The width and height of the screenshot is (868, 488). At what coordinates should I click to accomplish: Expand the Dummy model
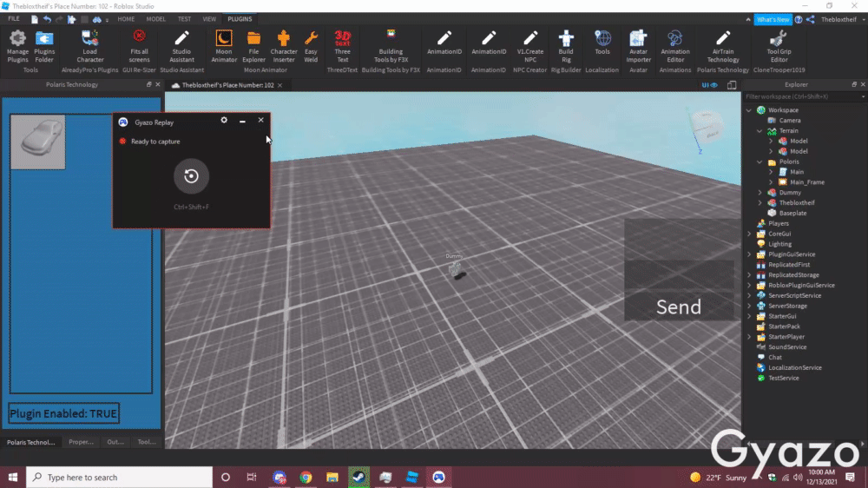[x=759, y=193]
